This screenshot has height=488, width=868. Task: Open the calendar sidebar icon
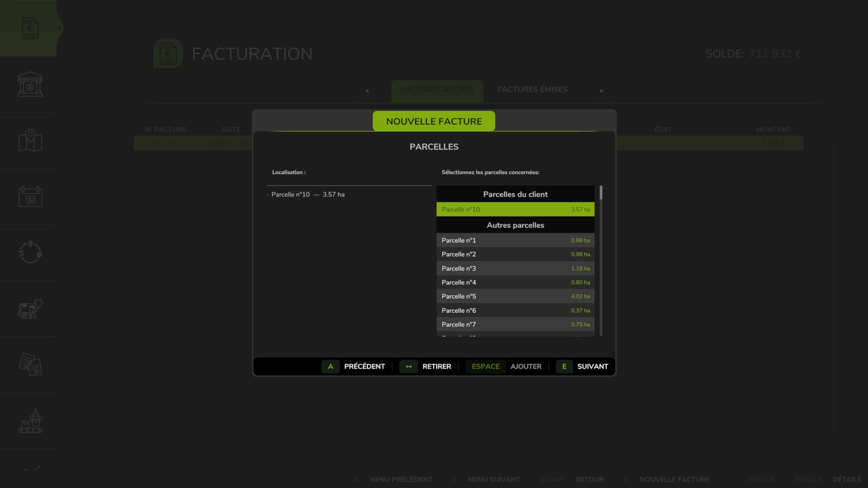point(30,197)
